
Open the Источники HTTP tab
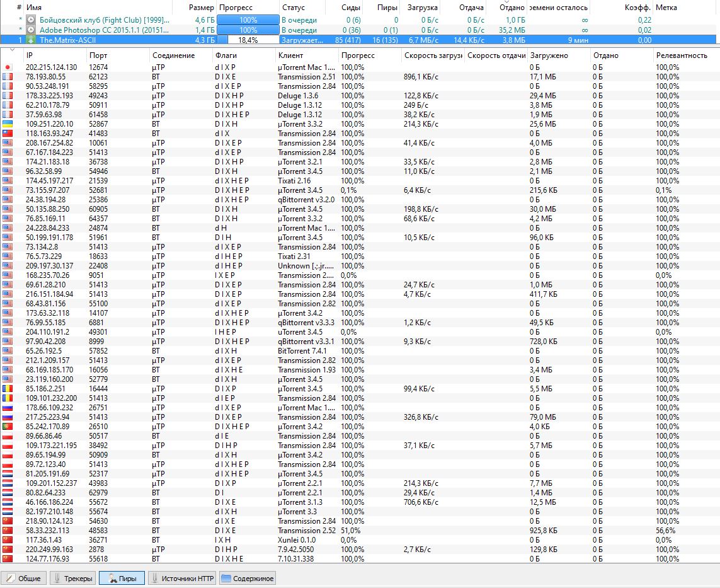point(182,579)
